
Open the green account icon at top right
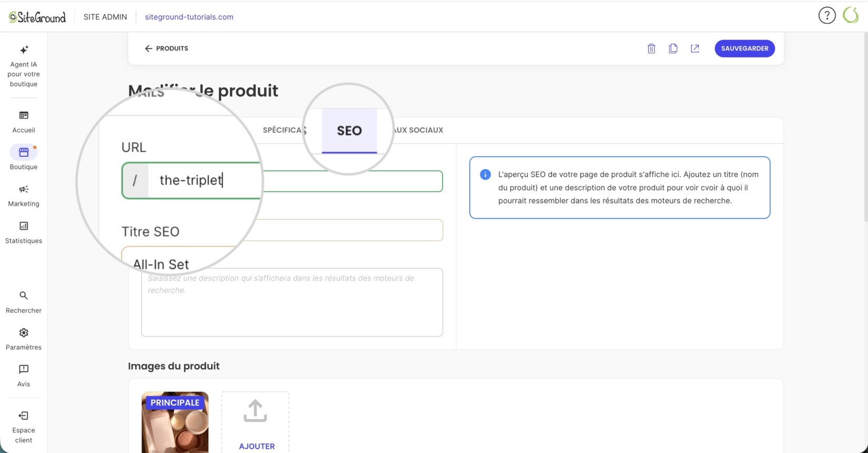851,15
